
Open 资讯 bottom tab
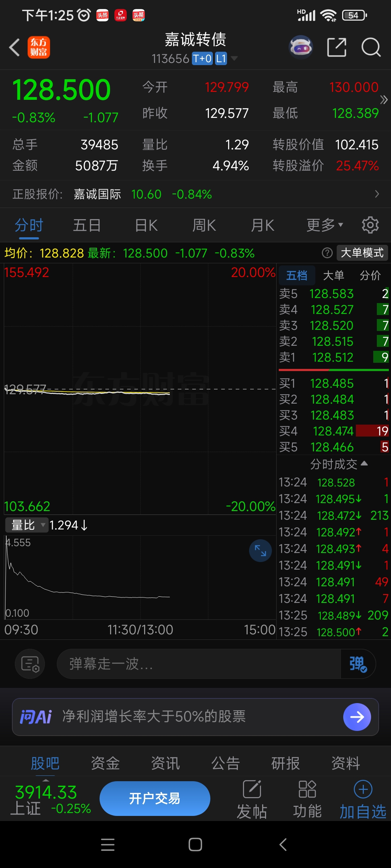[x=165, y=763]
